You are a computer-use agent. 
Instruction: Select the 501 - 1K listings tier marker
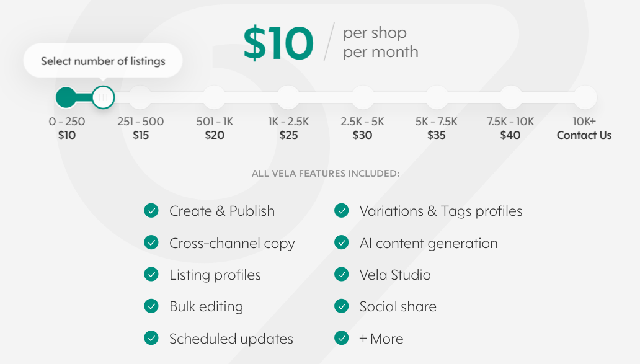click(x=215, y=97)
